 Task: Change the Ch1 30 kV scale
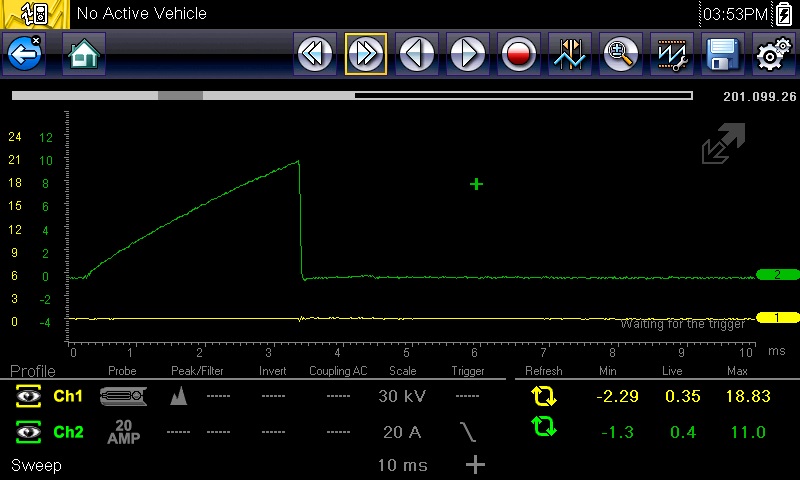point(402,397)
